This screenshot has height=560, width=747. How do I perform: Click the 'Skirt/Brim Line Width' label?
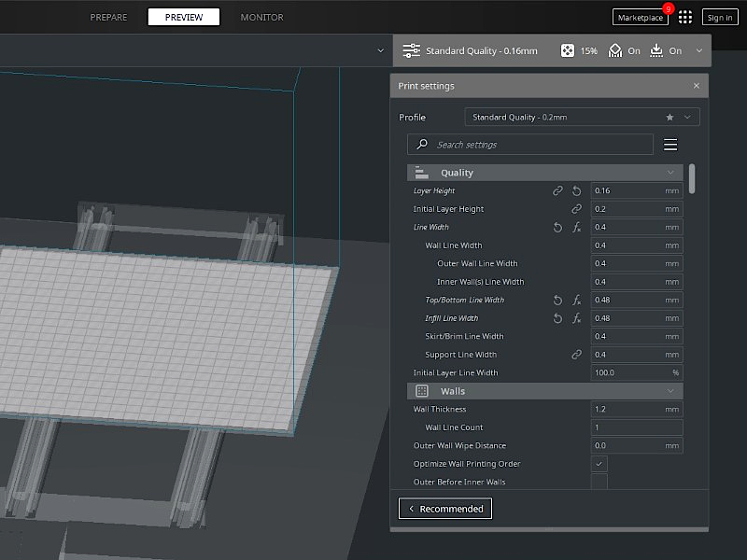[464, 336]
